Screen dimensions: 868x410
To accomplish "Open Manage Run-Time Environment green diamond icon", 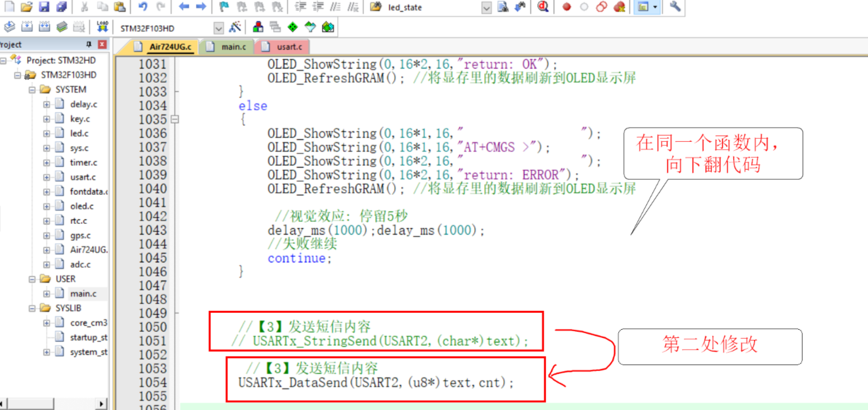I will (292, 27).
